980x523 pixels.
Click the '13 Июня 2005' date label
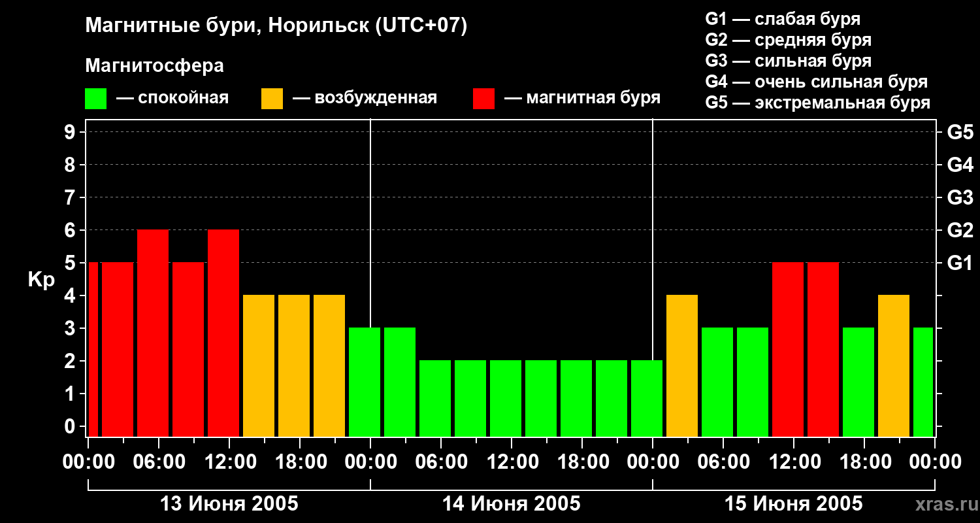tap(229, 504)
